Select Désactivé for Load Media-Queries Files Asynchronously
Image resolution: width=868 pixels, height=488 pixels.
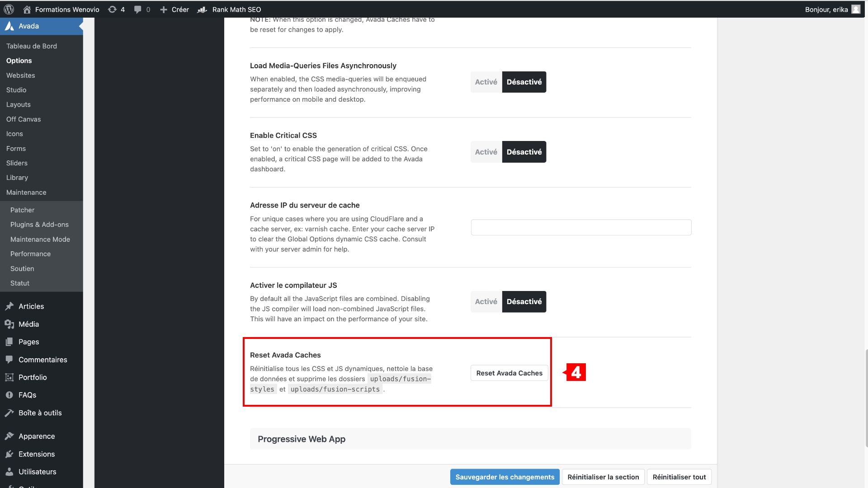(x=524, y=82)
